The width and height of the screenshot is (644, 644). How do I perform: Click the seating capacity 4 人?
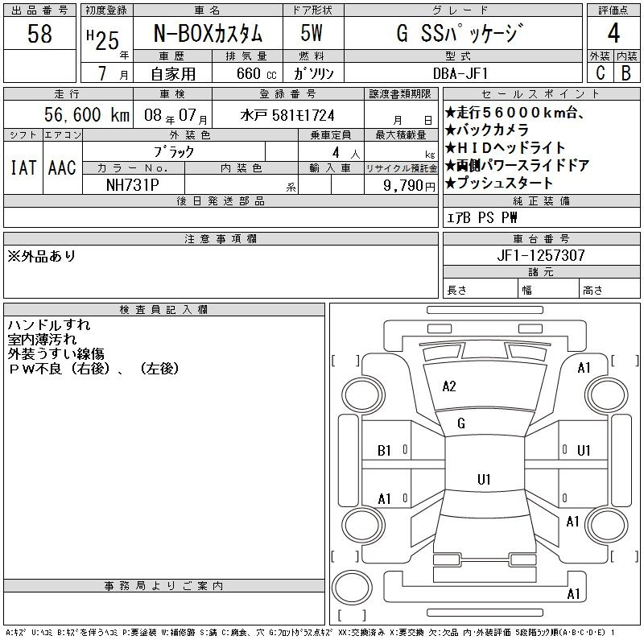(x=346, y=153)
